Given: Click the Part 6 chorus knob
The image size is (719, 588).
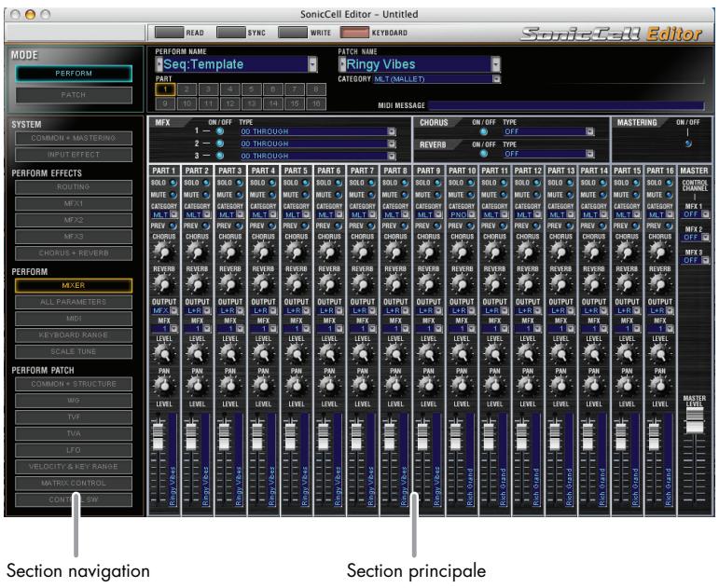Looking at the screenshot, I should point(329,252).
